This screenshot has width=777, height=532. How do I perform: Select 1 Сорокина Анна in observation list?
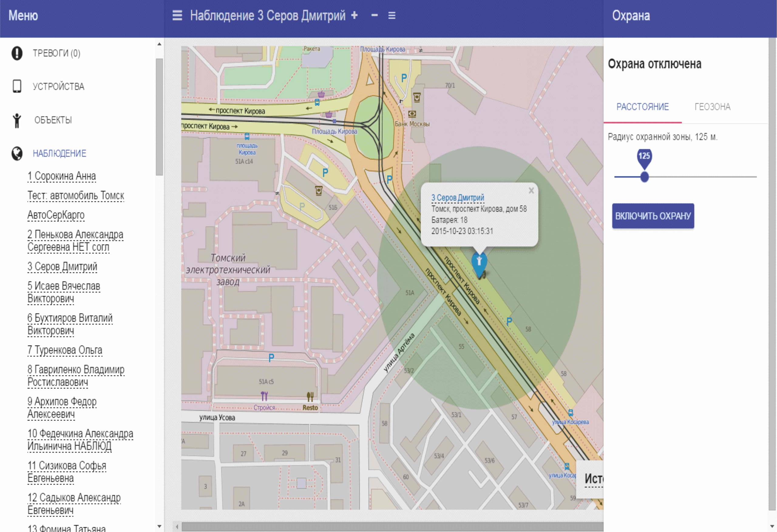click(x=62, y=176)
